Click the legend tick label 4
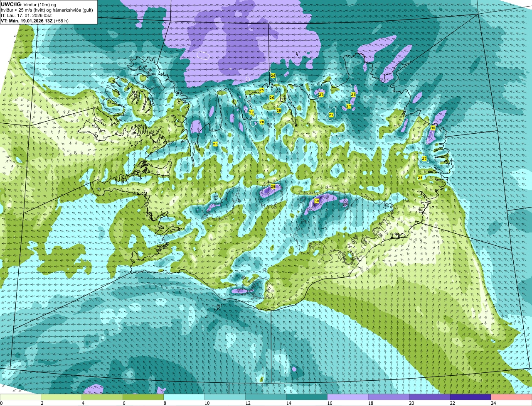Screen dimensions: 532x406 (x=83, y=403)
